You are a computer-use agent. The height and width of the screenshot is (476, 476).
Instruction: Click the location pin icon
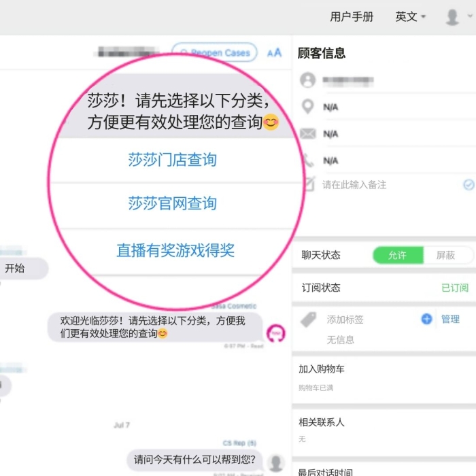(307, 107)
